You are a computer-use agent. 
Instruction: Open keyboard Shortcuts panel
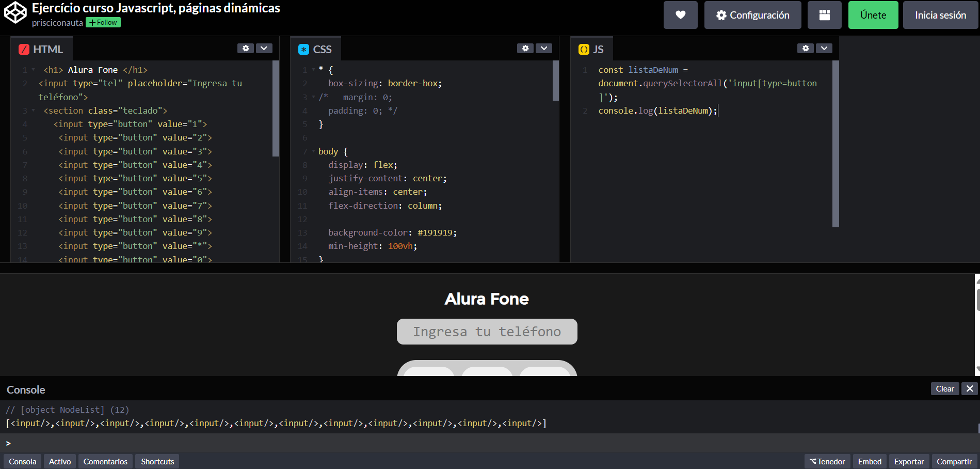point(157,461)
